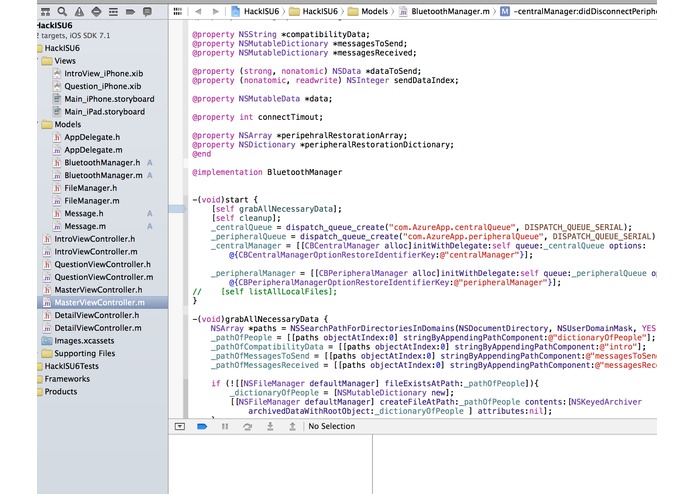Viewport: 695px width, 494px height.
Task: Open Question_iPhone.xib
Action: (x=97, y=86)
